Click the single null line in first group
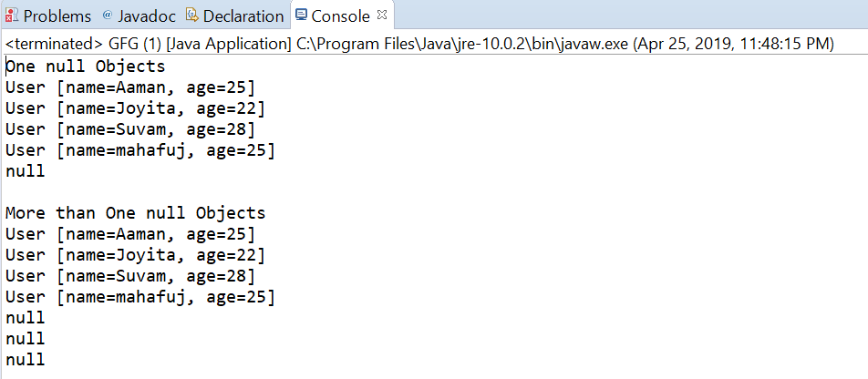Screen dimensions: 868x379 click(x=25, y=171)
